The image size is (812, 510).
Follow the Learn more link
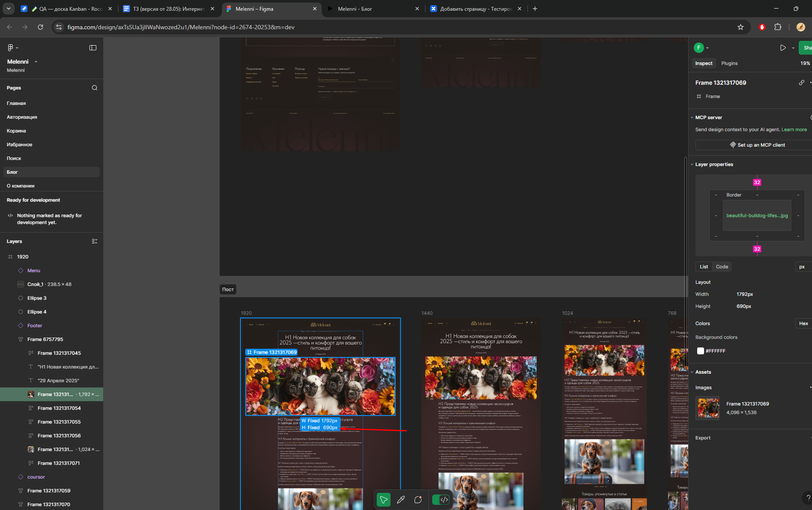pyautogui.click(x=794, y=129)
